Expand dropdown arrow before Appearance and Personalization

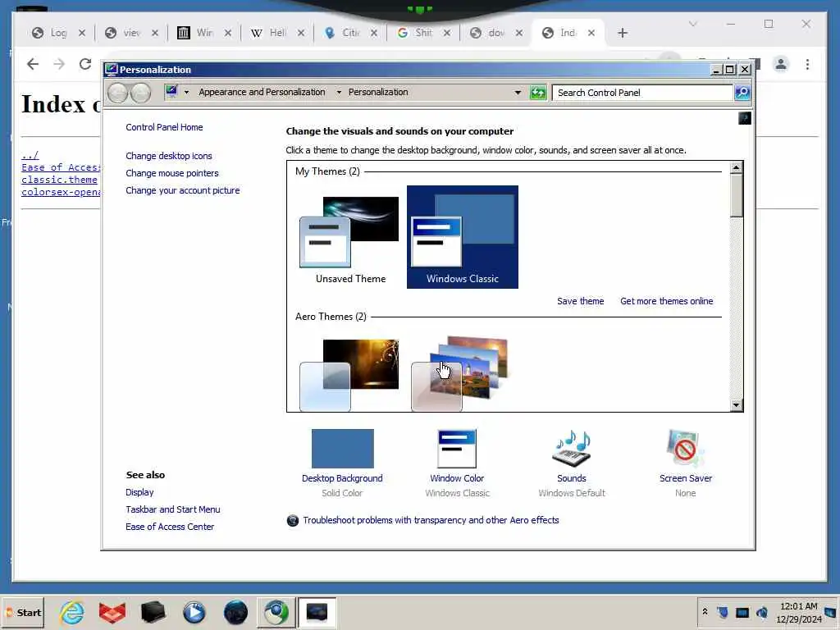(186, 92)
